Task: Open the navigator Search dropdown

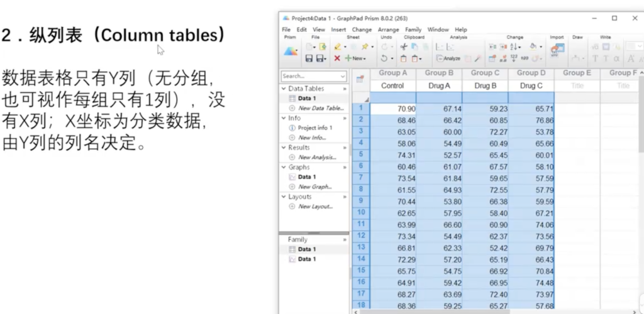Action: pyautogui.click(x=342, y=76)
